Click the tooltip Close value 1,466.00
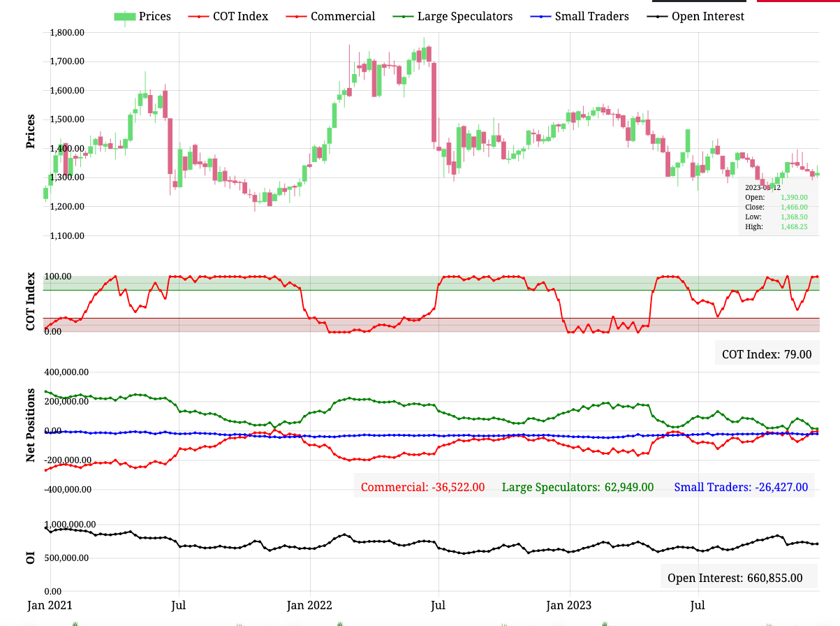 click(794, 208)
